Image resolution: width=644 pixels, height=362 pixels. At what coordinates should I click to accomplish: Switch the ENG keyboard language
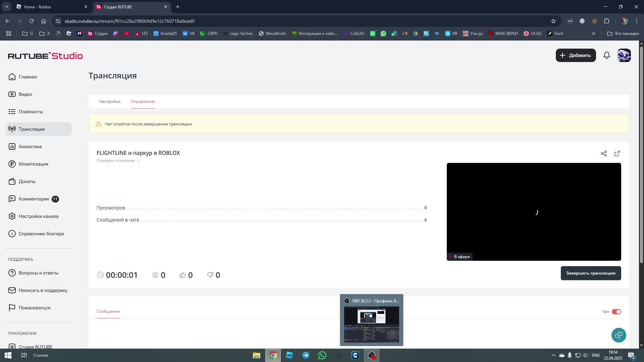(x=596, y=355)
